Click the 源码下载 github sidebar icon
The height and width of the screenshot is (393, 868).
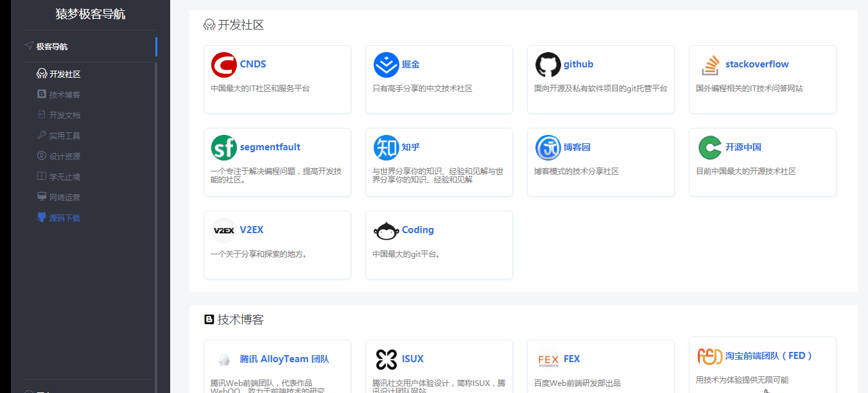(x=42, y=218)
